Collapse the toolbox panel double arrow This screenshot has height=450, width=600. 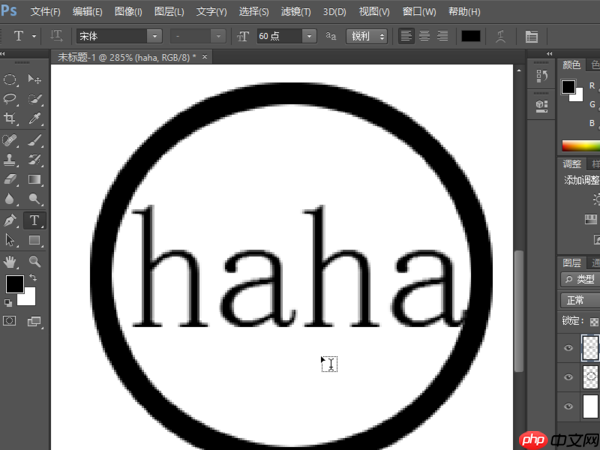point(3,54)
